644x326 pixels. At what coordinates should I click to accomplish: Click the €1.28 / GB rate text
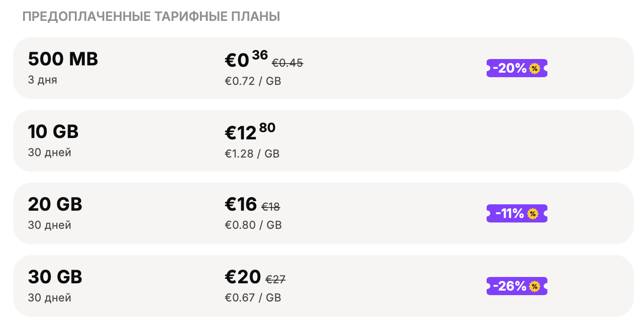pyautogui.click(x=252, y=154)
